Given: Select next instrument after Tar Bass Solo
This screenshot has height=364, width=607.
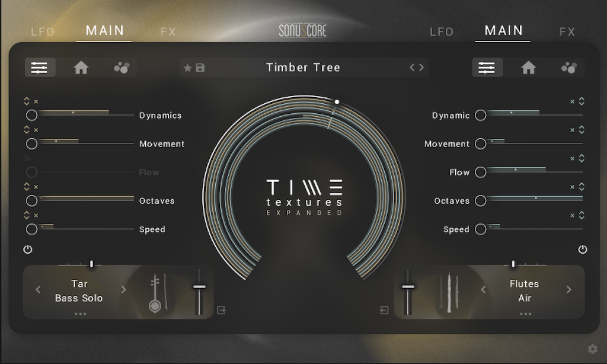Looking at the screenshot, I should pos(123,289).
